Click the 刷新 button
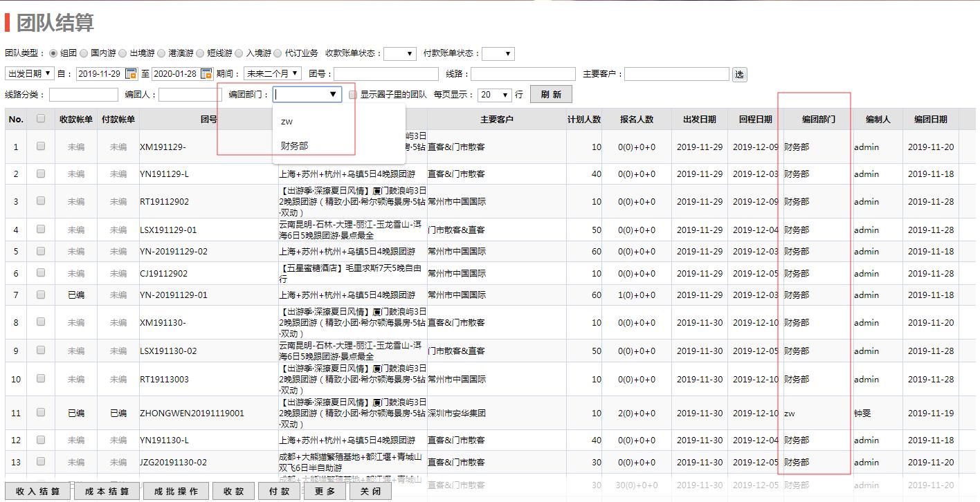 tap(551, 95)
